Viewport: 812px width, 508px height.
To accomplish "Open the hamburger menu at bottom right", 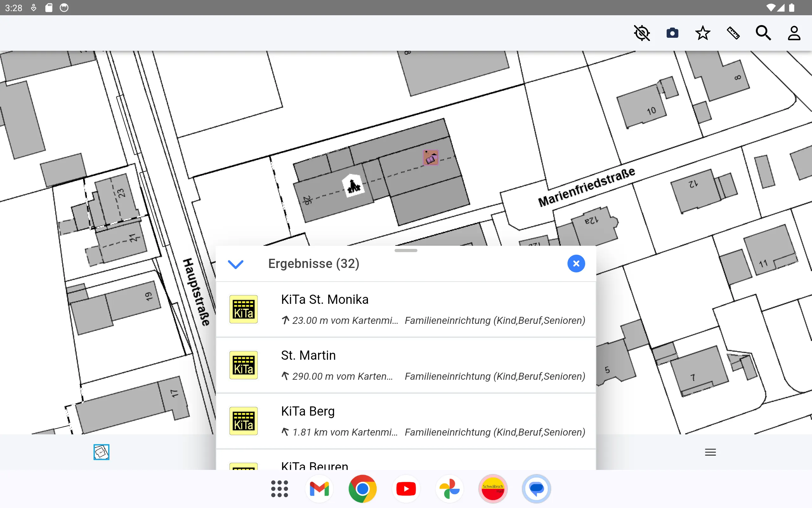I will (710, 452).
